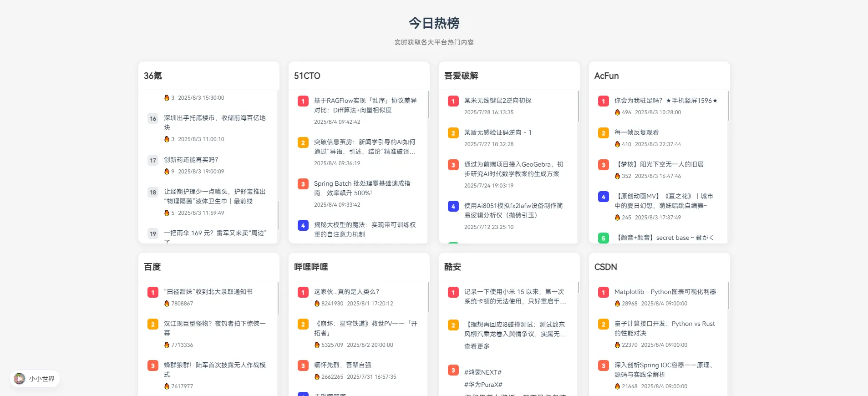This screenshot has height=396, width=868.
Task: Open Spring Batch 批处理零基础速成指南 link
Action: click(362, 188)
